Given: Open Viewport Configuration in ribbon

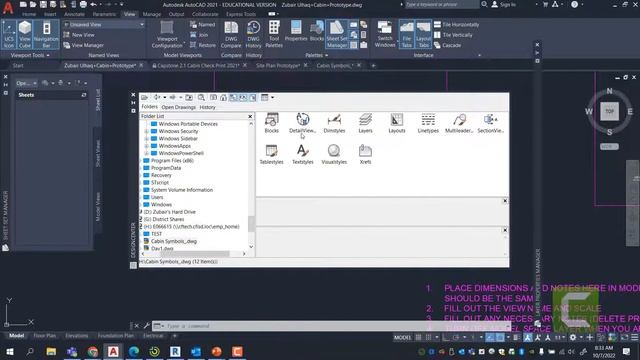Looking at the screenshot, I should click(x=167, y=35).
